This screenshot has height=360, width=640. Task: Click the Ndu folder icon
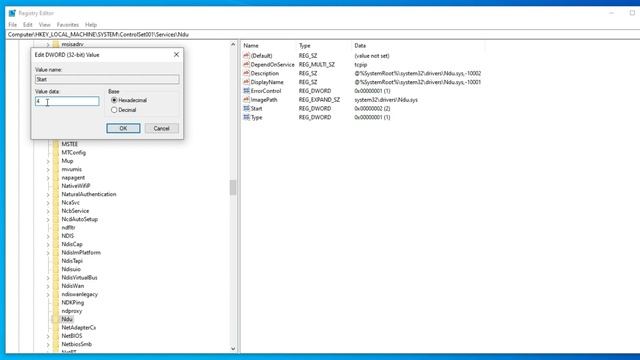(56, 319)
